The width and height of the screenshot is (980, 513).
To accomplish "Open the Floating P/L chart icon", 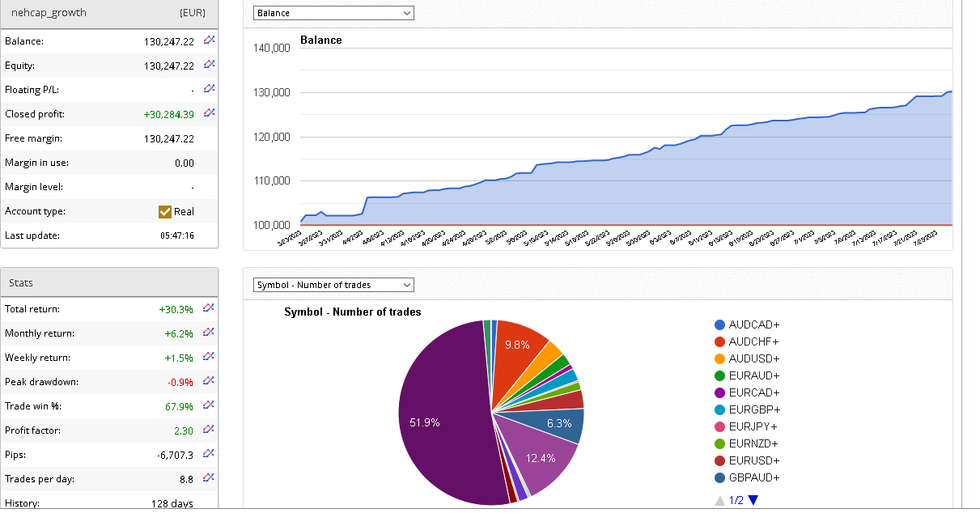I will [x=210, y=88].
